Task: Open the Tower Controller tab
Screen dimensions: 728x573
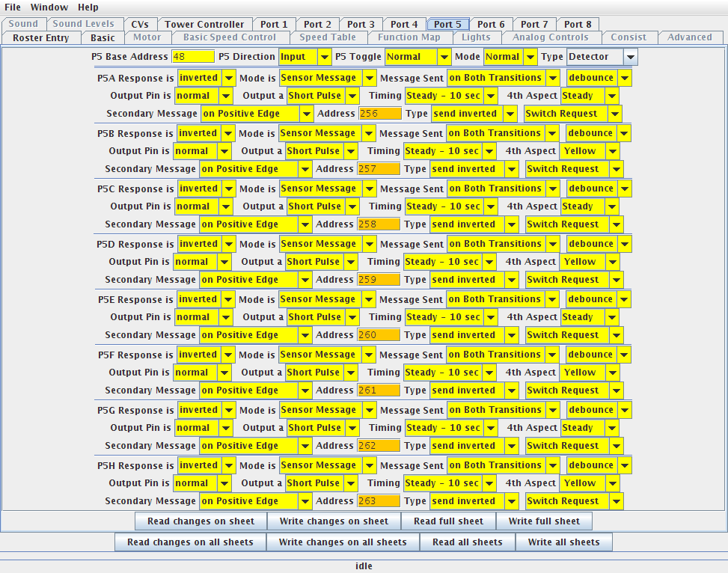Action: [204, 24]
